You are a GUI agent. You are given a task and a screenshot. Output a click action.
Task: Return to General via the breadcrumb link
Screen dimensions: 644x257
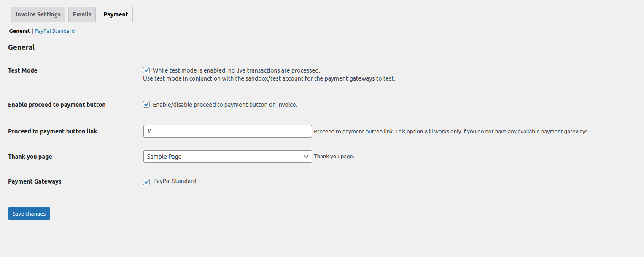19,30
